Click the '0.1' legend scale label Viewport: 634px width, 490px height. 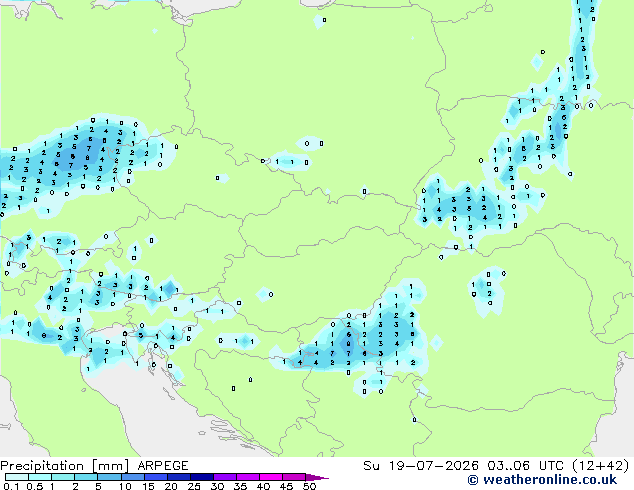point(11,486)
